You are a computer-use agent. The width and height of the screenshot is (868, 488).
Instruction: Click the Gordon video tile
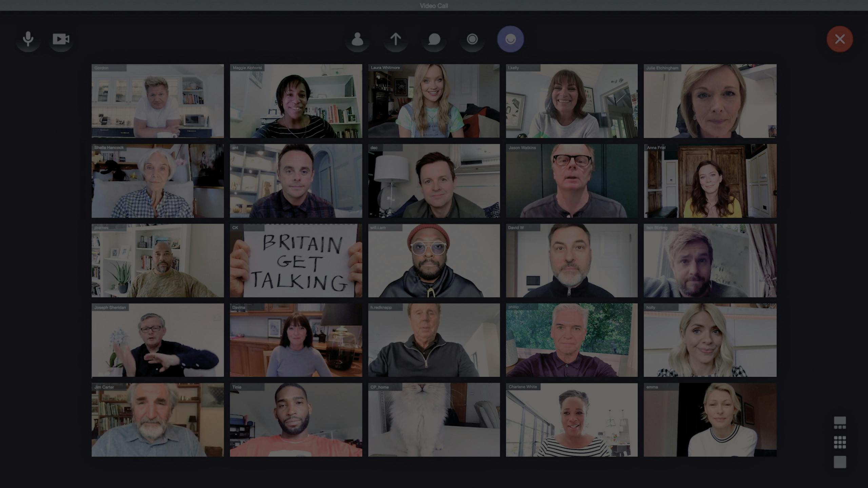pos(157,101)
